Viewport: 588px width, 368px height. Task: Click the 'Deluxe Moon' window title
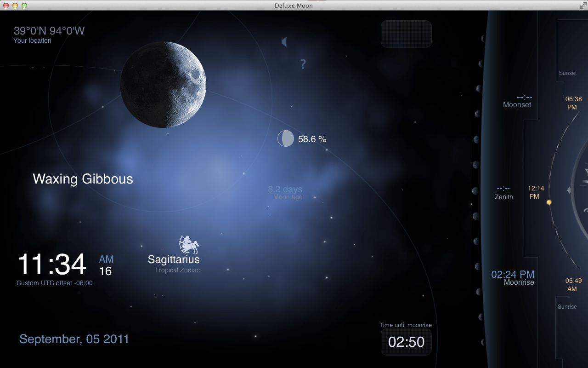[294, 6]
